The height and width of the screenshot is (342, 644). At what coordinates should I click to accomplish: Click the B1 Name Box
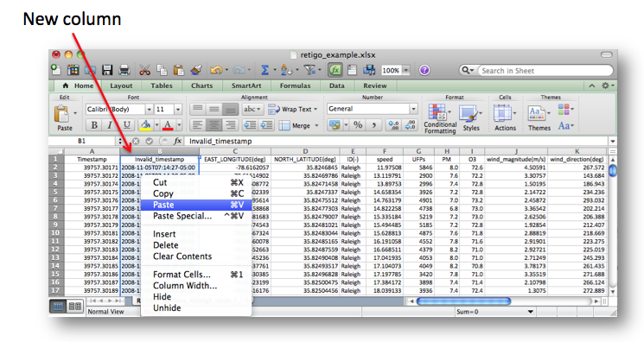tap(82, 142)
